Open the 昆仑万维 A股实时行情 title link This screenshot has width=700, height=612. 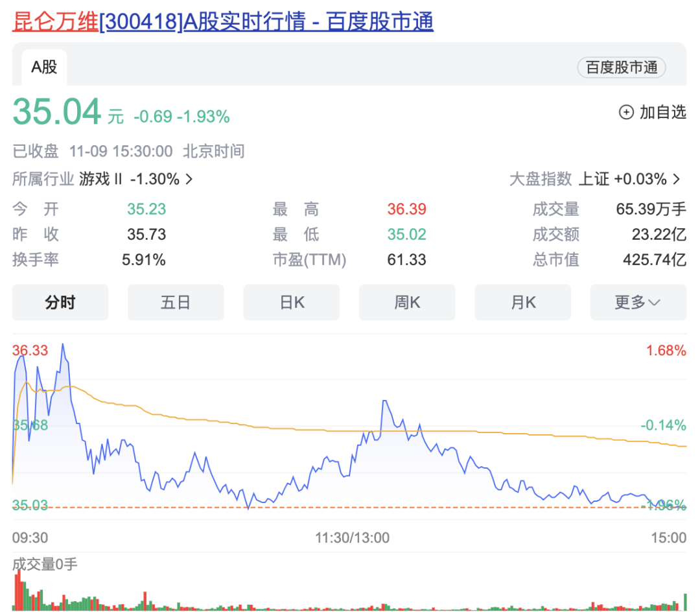click(223, 21)
